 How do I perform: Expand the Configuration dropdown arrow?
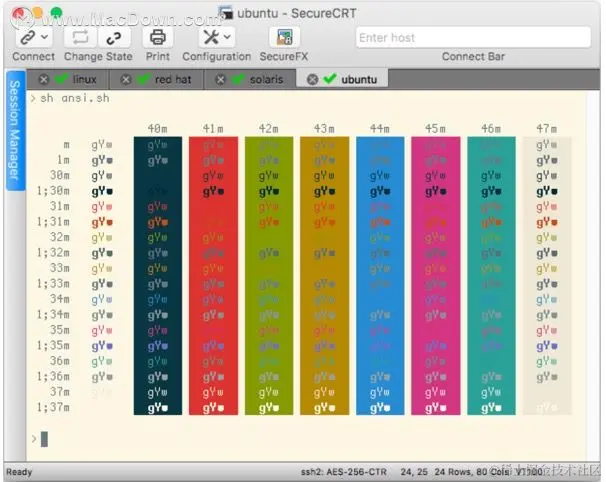click(x=227, y=37)
